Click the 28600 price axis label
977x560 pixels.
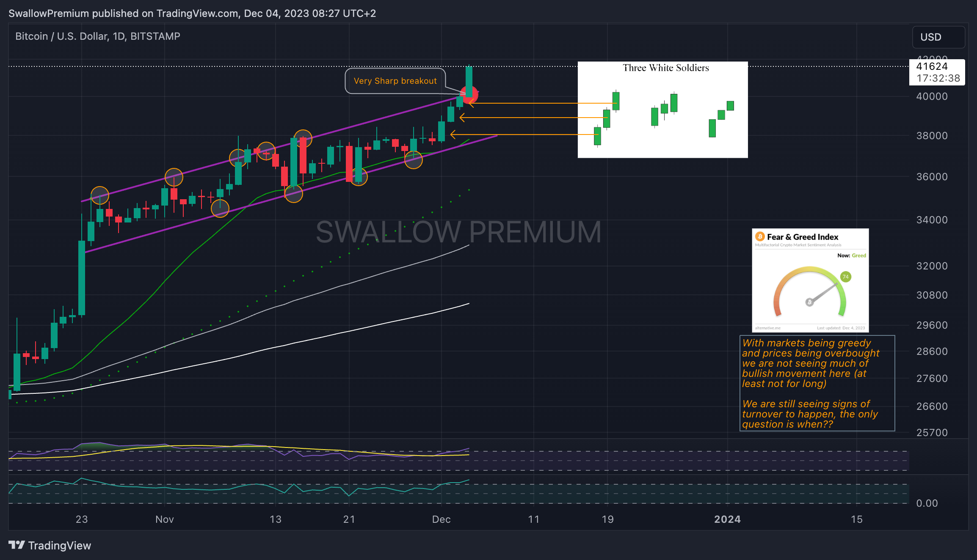(932, 351)
